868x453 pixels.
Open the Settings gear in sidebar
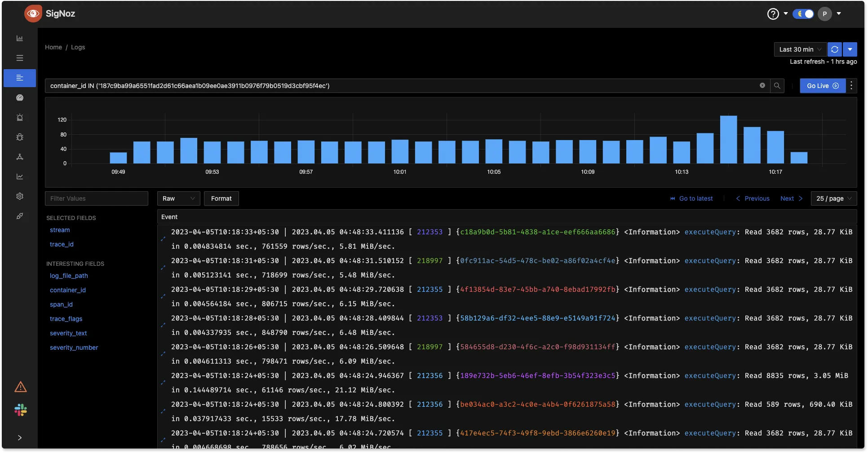coord(20,196)
